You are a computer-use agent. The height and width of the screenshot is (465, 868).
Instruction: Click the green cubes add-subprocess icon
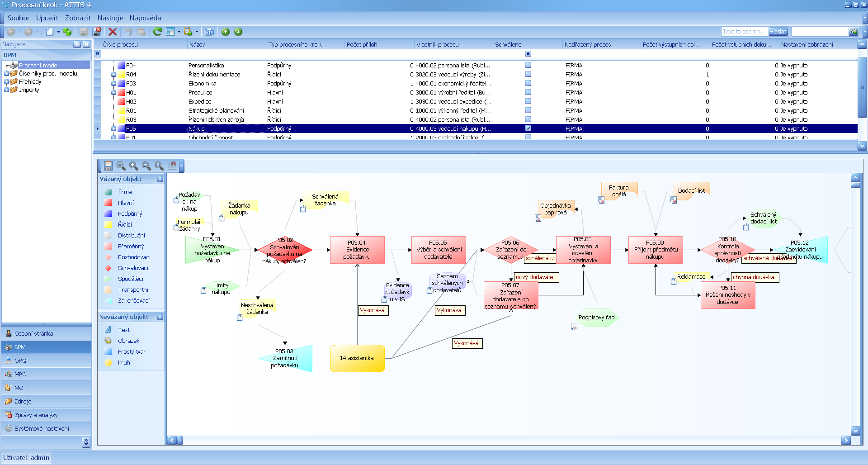[67, 32]
